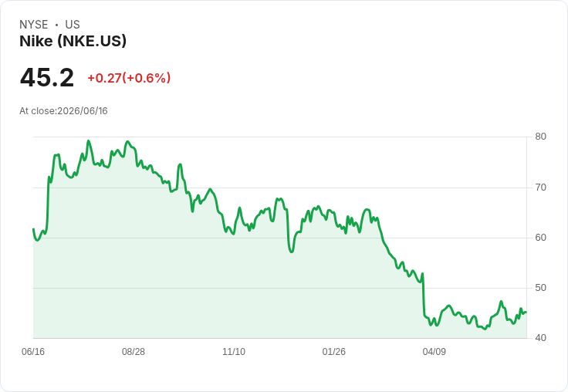Image resolution: width=568 pixels, height=392 pixels.
Task: Click the chart line's starting point at 06/16
Action: pyautogui.click(x=34, y=229)
